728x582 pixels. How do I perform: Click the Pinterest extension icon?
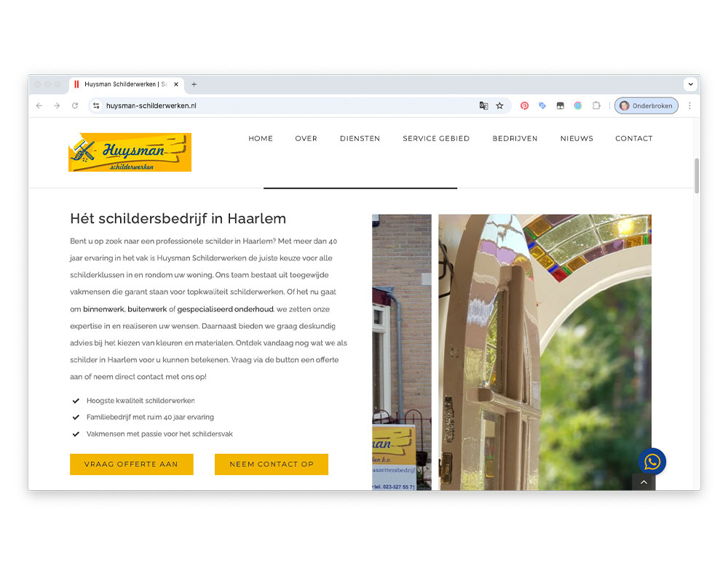tap(524, 105)
